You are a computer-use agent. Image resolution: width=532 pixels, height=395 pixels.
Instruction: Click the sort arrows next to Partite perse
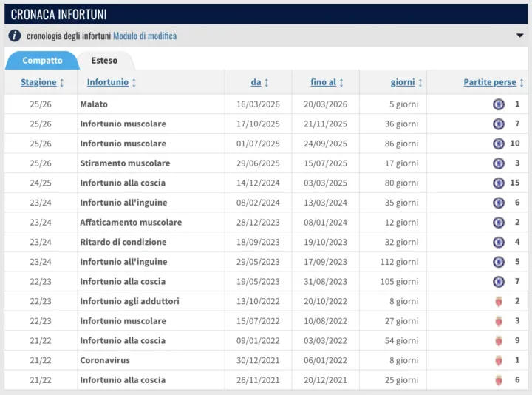click(522, 83)
